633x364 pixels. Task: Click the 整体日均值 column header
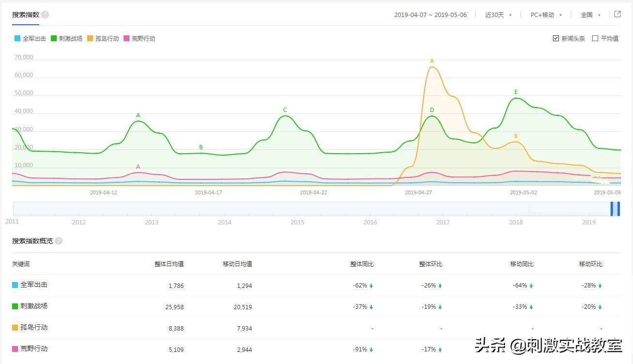tap(169, 264)
